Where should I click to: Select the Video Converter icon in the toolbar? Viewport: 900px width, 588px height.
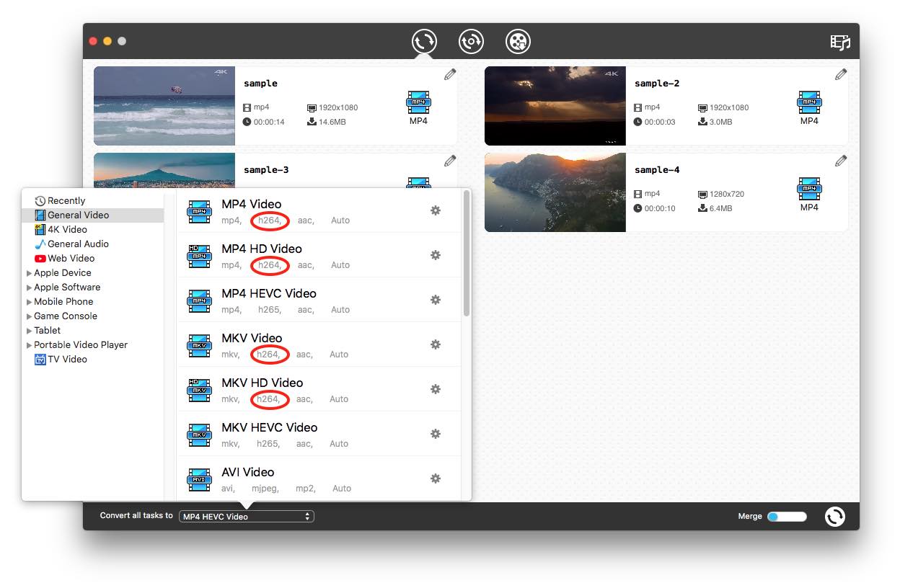click(424, 41)
